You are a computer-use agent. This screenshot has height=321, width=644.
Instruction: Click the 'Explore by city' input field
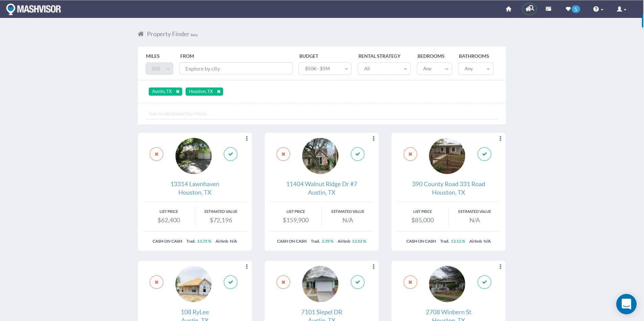pyautogui.click(x=236, y=68)
